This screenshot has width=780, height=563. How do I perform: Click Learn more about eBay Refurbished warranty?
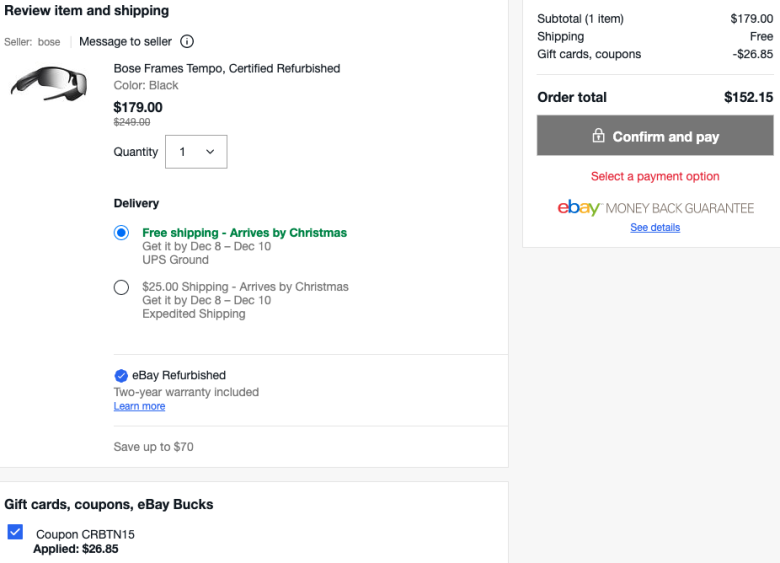click(x=139, y=406)
